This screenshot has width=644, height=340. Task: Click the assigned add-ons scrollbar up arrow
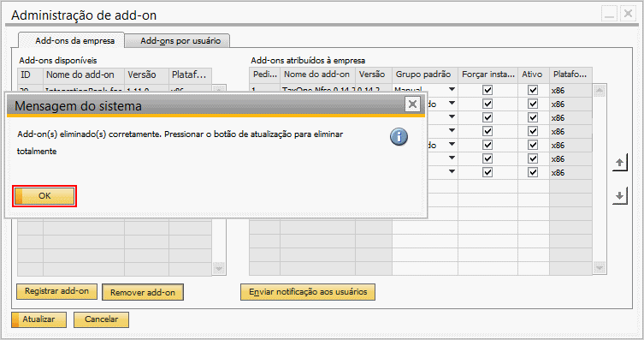click(x=600, y=91)
